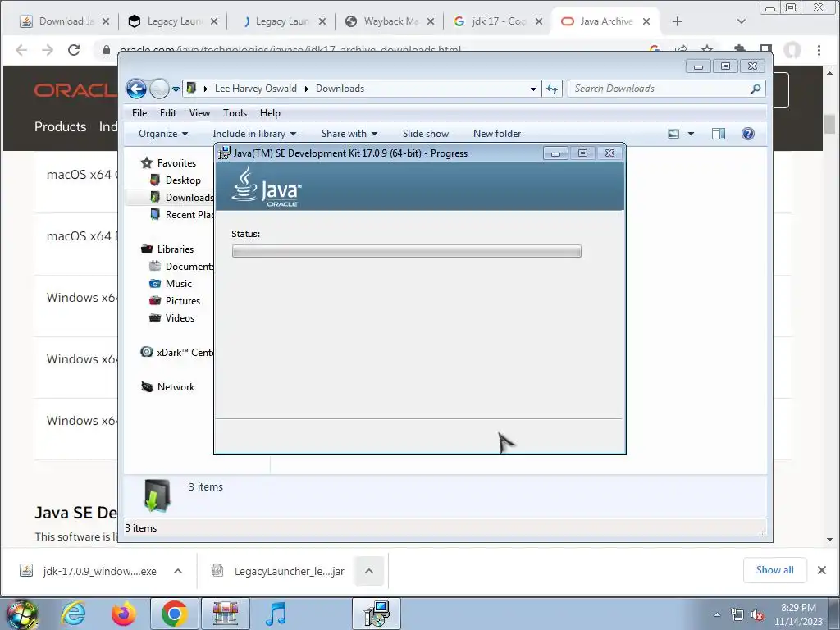Switch to jdk 17 Google tab
The width and height of the screenshot is (840, 630).
point(498,21)
